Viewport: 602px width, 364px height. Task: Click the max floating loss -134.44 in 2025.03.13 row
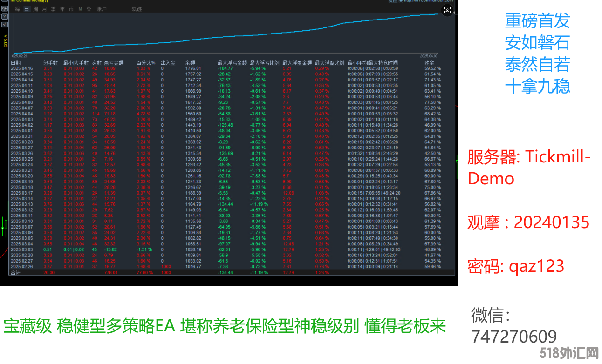point(226,204)
